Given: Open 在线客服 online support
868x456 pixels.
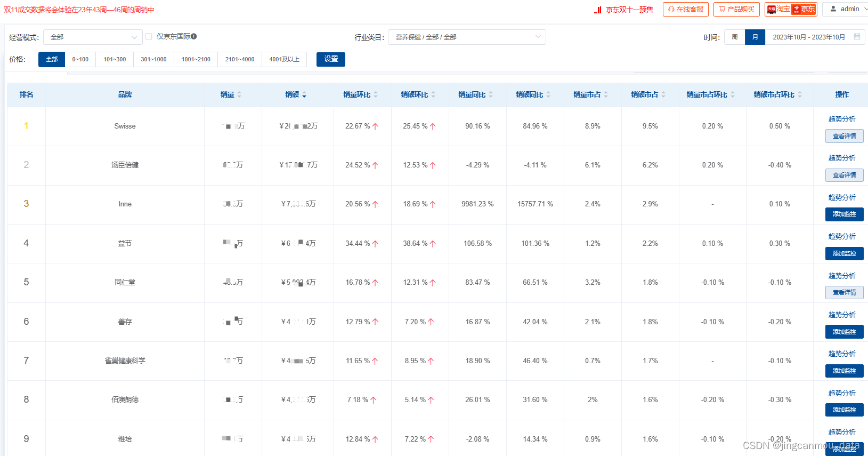Looking at the screenshot, I should click(686, 9).
